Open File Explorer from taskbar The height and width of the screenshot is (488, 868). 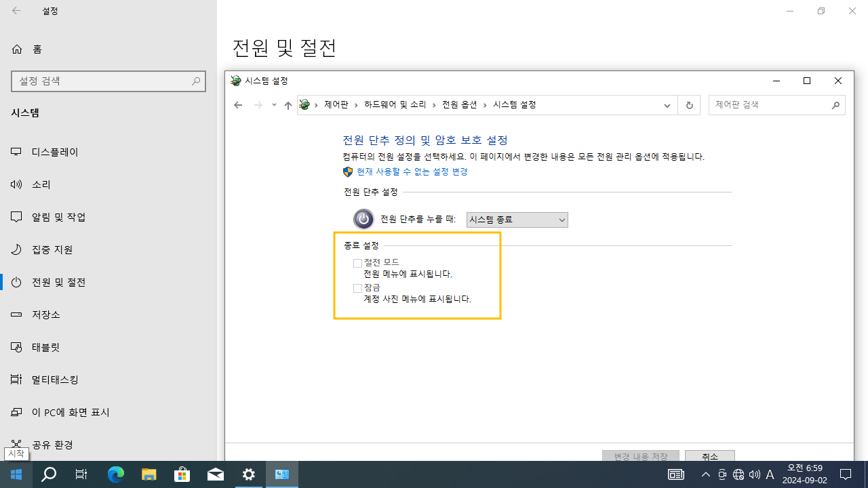click(149, 474)
